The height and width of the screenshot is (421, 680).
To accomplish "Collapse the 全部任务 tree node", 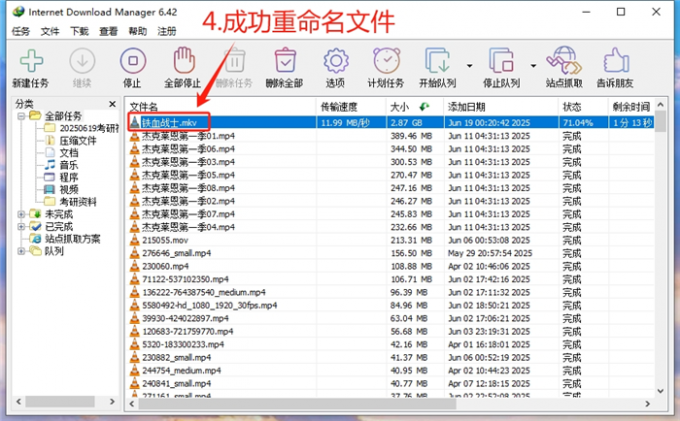I will coord(21,116).
